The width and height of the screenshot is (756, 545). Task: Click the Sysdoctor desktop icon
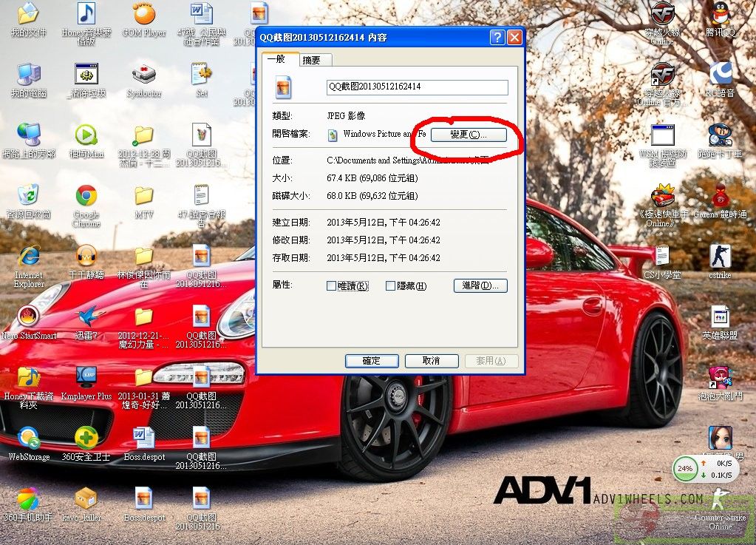pos(143,75)
